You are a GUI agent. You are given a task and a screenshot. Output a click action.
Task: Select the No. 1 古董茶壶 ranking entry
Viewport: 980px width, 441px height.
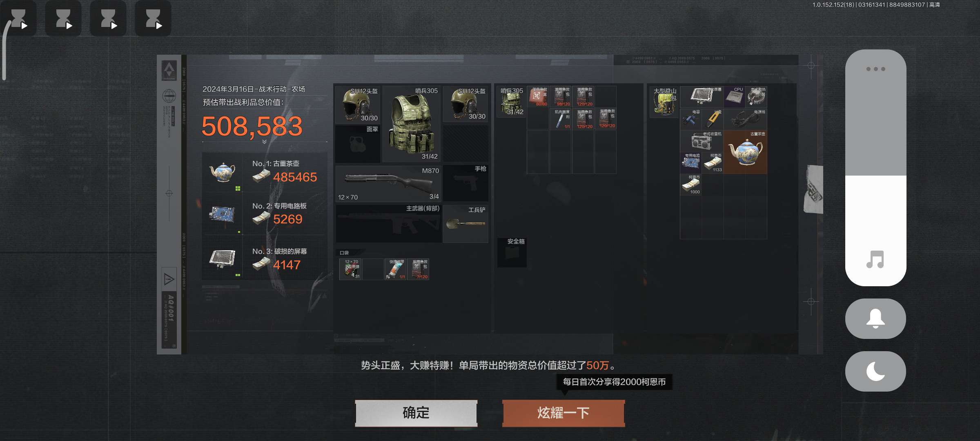[265, 172]
